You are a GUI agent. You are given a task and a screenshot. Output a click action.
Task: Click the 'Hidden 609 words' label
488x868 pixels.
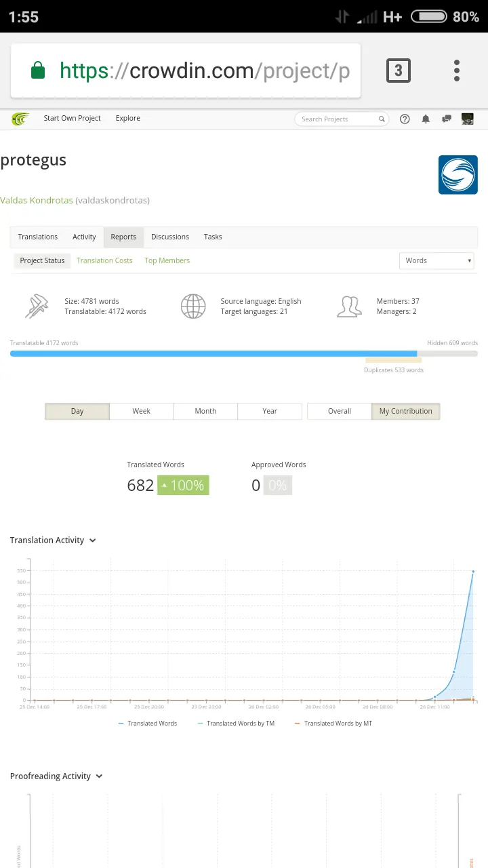point(452,343)
